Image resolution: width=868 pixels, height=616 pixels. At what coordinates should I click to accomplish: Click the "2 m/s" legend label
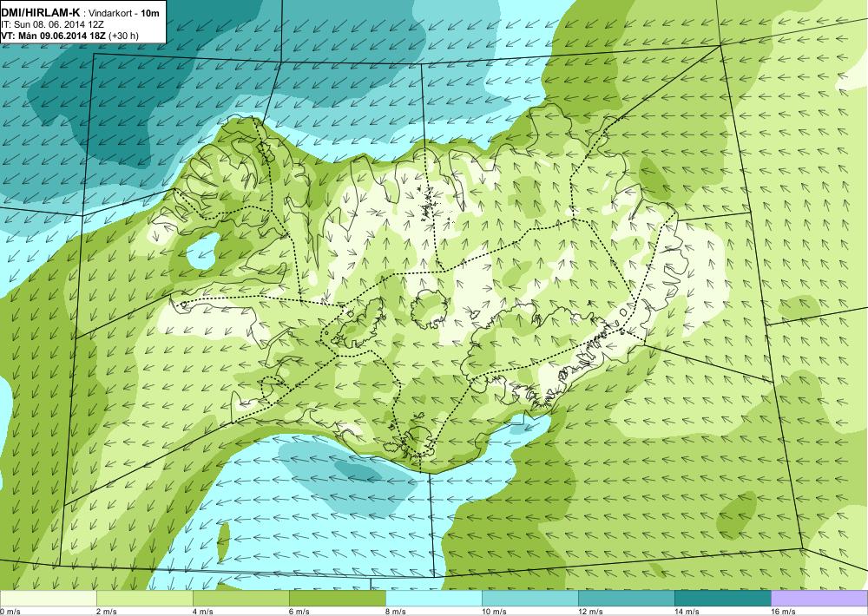pos(106,612)
